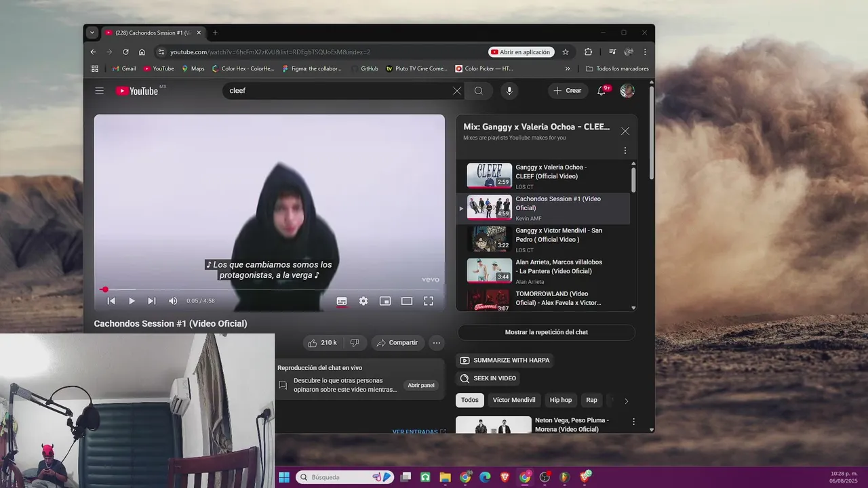
Task: Open options for Neton Vega Morena video
Action: pyautogui.click(x=634, y=422)
